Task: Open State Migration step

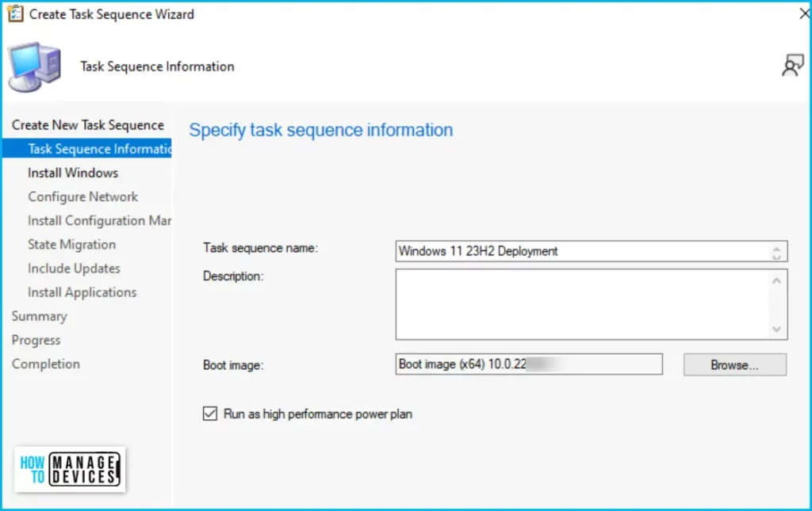Action: pyautogui.click(x=71, y=244)
